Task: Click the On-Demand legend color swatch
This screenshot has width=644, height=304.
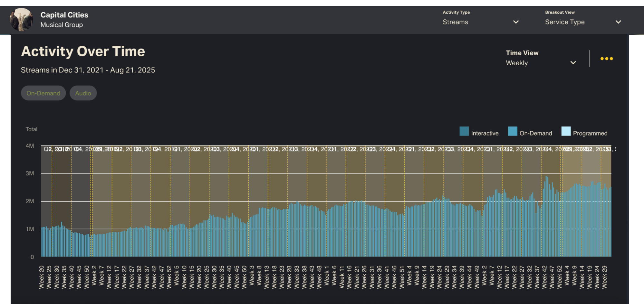Action: point(512,131)
